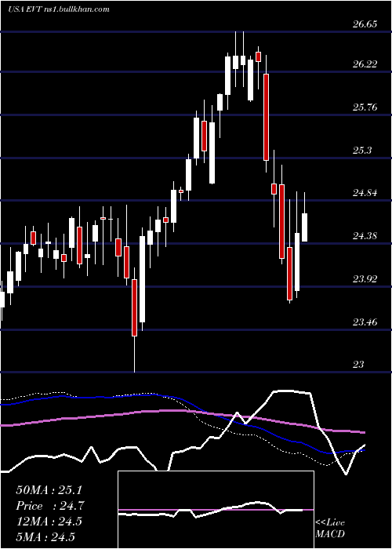Click the 26.65 price axis label
392x549 pixels.
click(x=365, y=24)
